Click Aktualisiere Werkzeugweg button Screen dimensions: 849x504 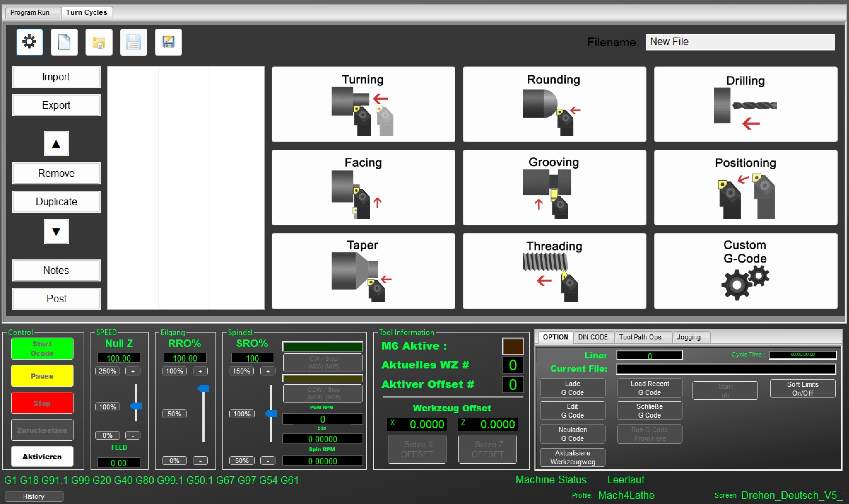click(573, 457)
